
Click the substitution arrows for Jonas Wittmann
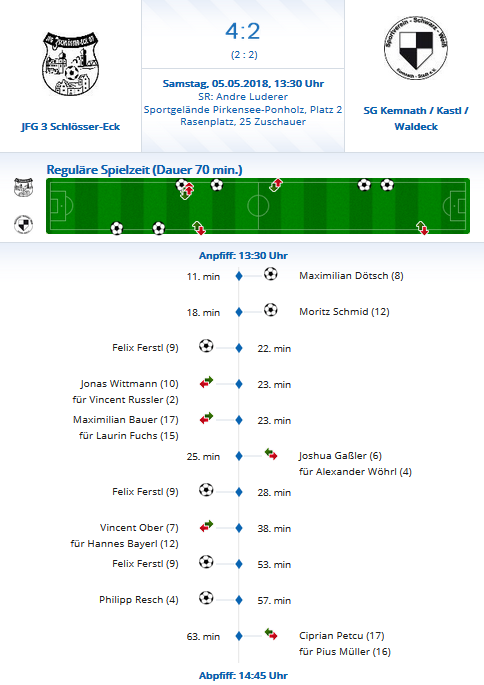tap(206, 382)
